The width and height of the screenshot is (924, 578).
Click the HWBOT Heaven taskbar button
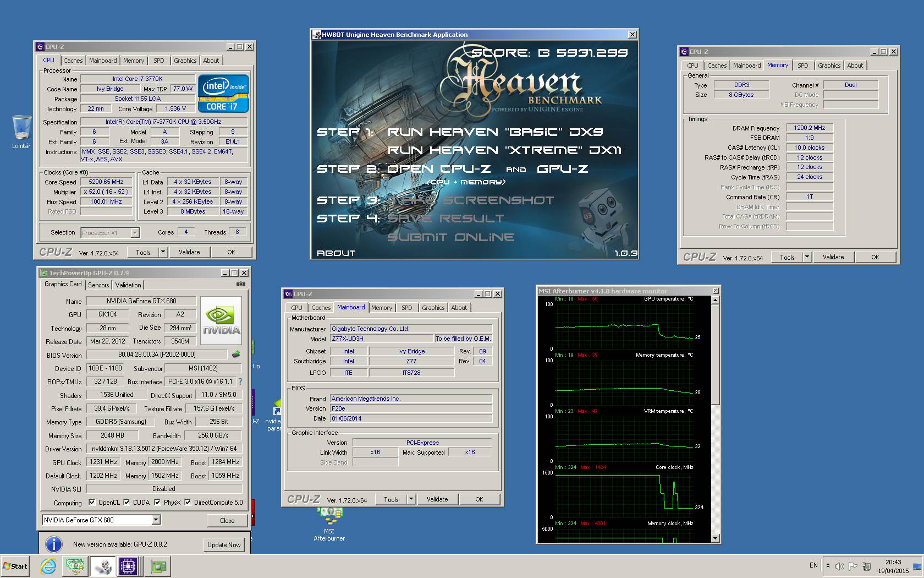point(102,566)
